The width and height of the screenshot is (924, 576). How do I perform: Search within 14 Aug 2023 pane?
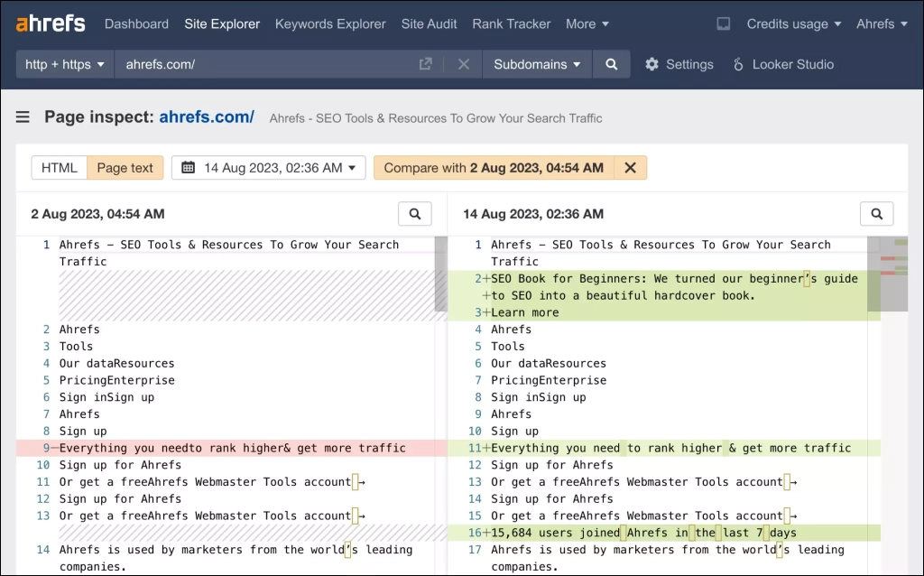[x=877, y=214]
